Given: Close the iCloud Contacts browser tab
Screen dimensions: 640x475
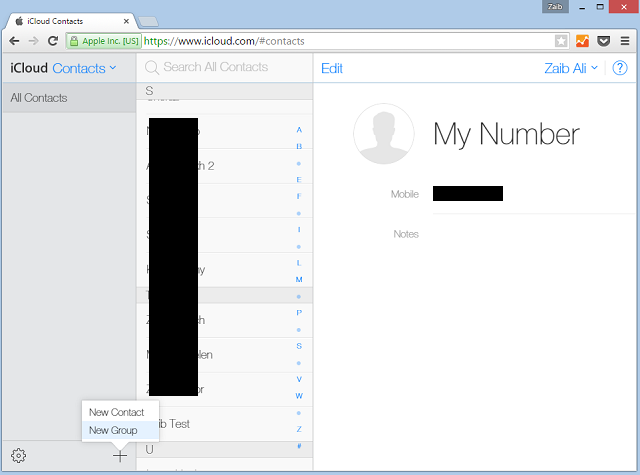Looking at the screenshot, I should click(126, 21).
